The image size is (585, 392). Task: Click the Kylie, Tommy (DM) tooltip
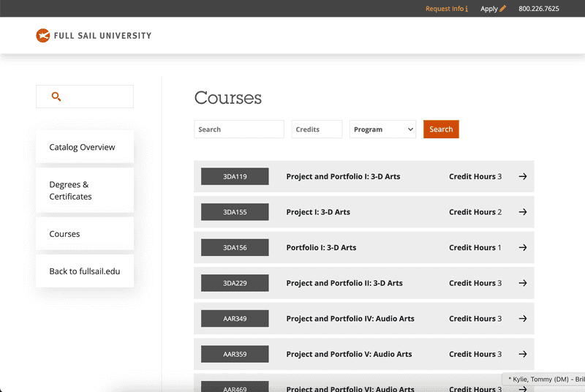pos(544,379)
